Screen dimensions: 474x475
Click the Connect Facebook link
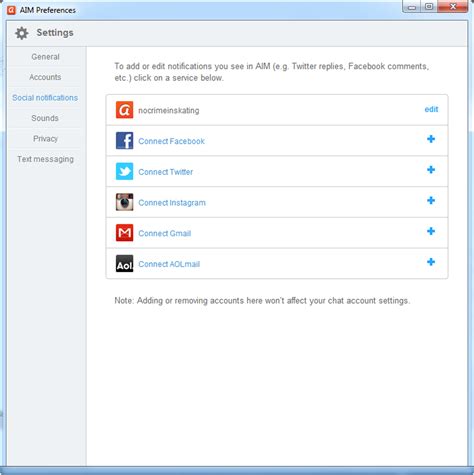coord(171,141)
